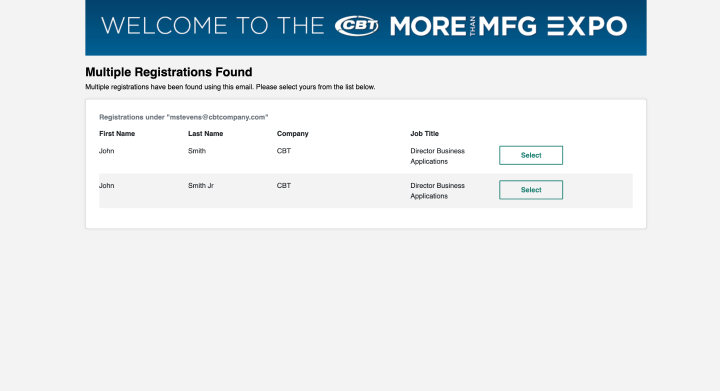Click first row Director Business Applications title
This screenshot has width=720, height=391.
(437, 156)
